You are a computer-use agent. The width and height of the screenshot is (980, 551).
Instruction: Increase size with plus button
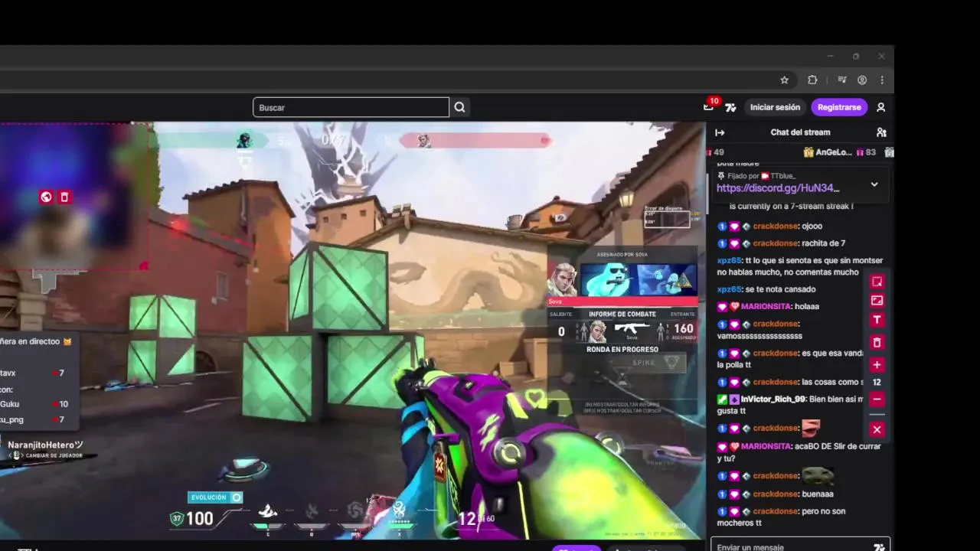coord(877,365)
